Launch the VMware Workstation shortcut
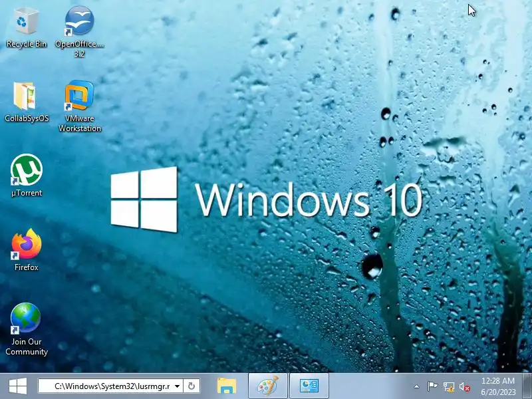 click(80, 106)
